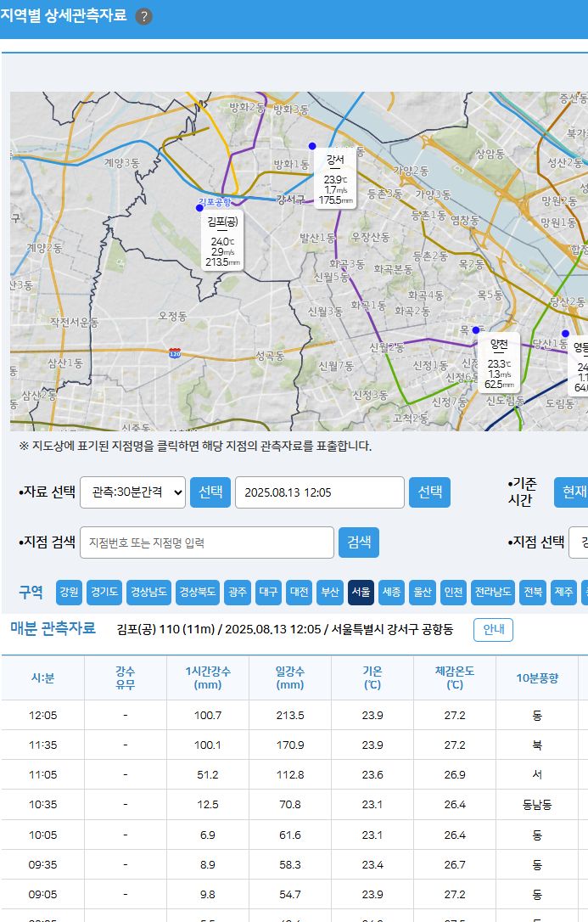Click the 11:35 time cell
Image resolution: width=588 pixels, height=922 pixels.
pos(43,745)
